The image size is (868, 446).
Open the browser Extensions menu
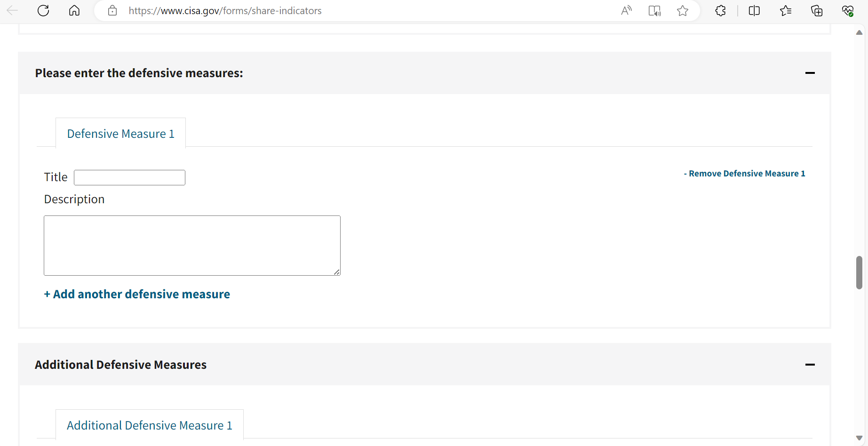pos(720,11)
